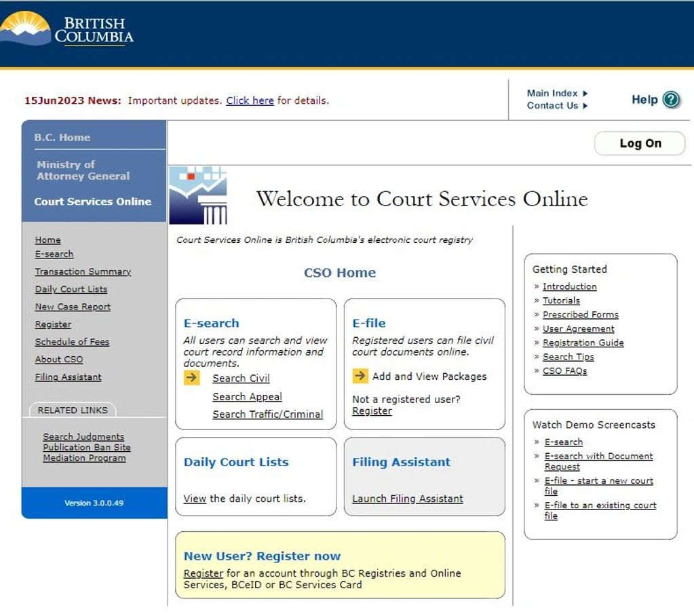Image resolution: width=694 pixels, height=616 pixels.
Task: Open CSO FAQs link
Action: pyautogui.click(x=564, y=371)
